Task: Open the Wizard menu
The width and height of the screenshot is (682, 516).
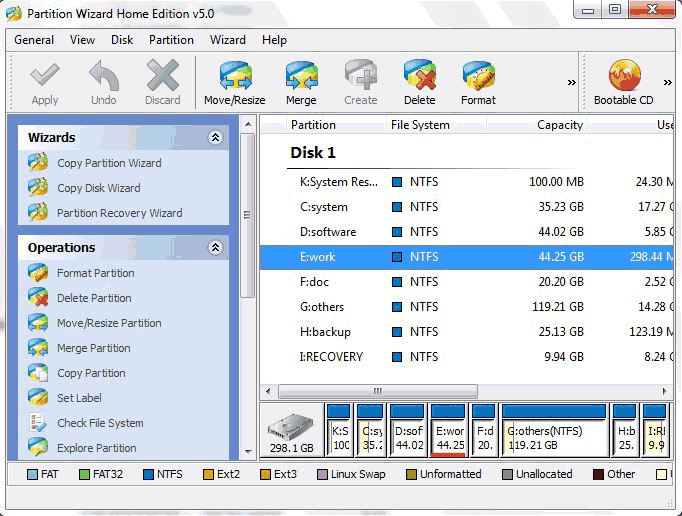Action: [x=228, y=40]
